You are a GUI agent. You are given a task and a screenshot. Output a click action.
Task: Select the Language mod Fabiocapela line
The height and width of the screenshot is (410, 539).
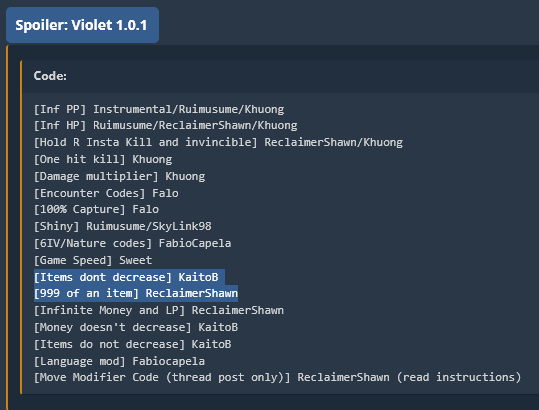coord(119,361)
